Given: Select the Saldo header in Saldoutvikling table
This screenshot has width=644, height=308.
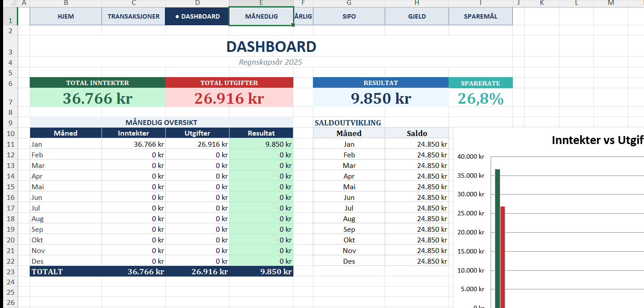Looking at the screenshot, I should 417,133.
